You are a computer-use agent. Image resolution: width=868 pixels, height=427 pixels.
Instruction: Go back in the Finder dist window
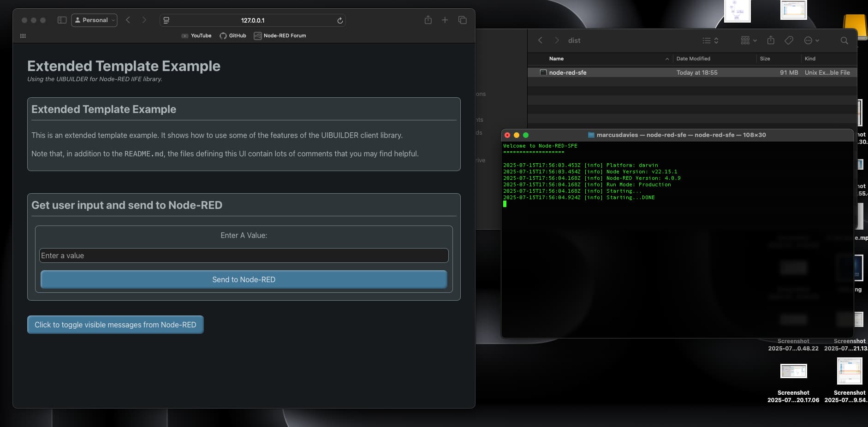tap(540, 40)
